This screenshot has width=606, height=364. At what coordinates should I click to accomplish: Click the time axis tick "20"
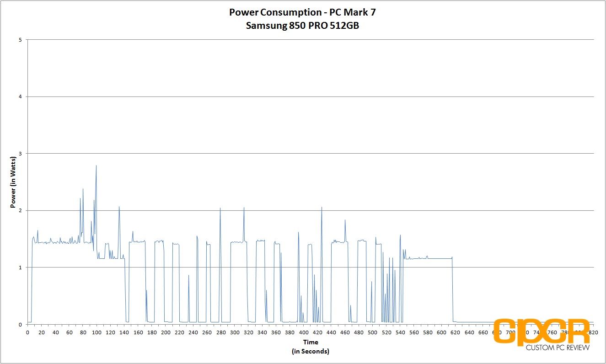[x=42, y=332]
